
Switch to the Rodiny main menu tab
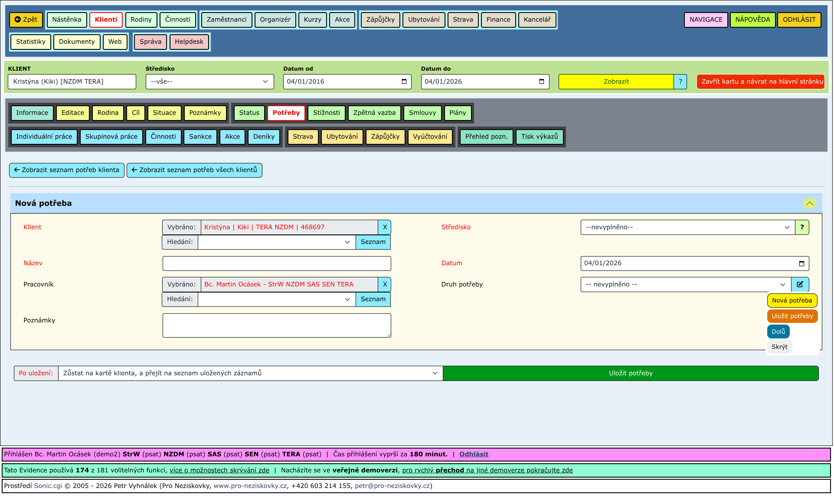click(141, 20)
